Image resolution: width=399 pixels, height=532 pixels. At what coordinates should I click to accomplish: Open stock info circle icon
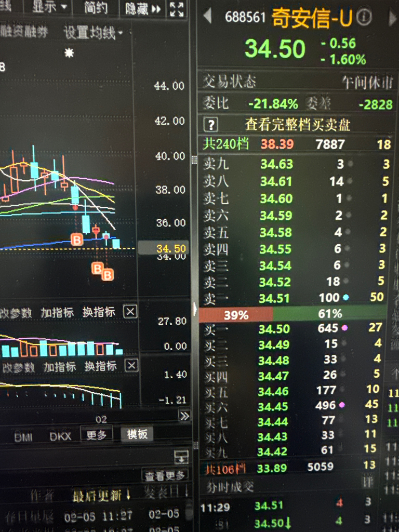point(364,17)
